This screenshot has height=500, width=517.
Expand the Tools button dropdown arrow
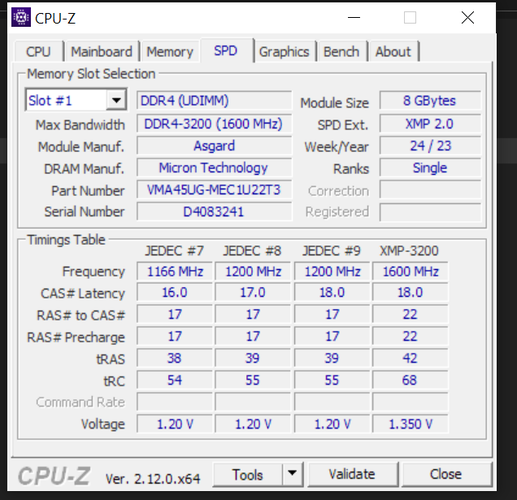[x=292, y=474]
